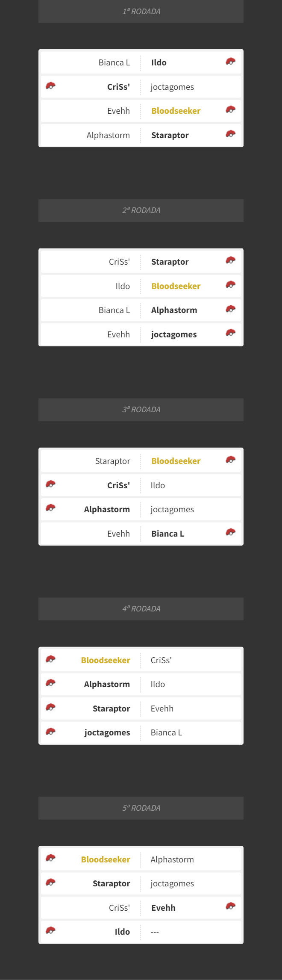Click the Pokéball icon beside CriSs' in 1ª rodada
The height and width of the screenshot is (980, 282).
coord(50,86)
